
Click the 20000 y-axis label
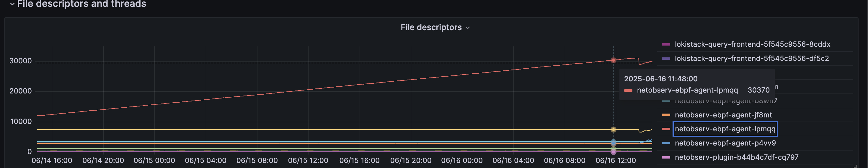21,91
